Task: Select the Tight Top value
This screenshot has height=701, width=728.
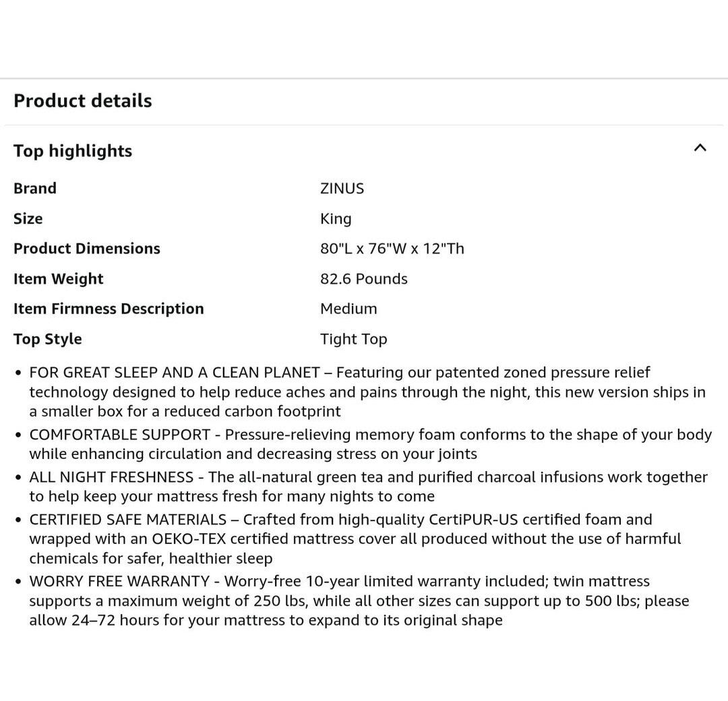Action: 353,339
